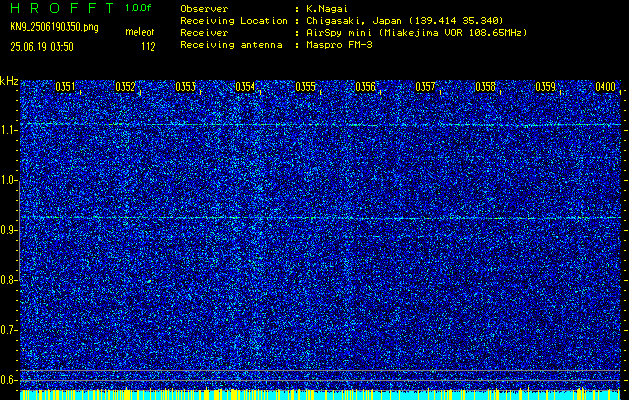Click the 0359 time marker
Viewport: 629px width, 400px height.
(546, 87)
